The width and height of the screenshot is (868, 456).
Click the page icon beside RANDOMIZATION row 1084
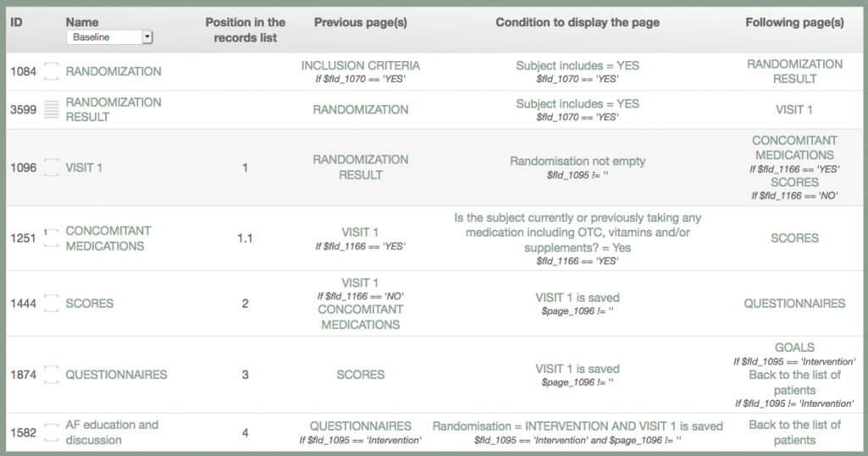[x=52, y=71]
